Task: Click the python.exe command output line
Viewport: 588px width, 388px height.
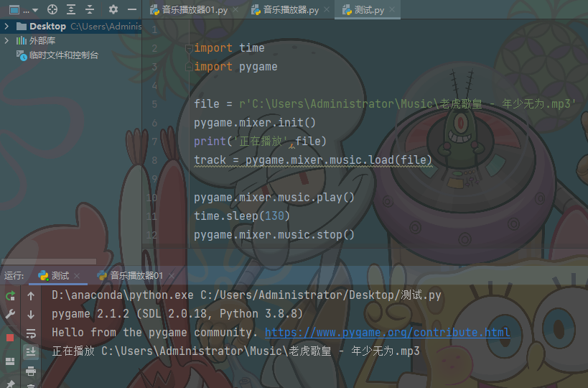Action: (246, 295)
